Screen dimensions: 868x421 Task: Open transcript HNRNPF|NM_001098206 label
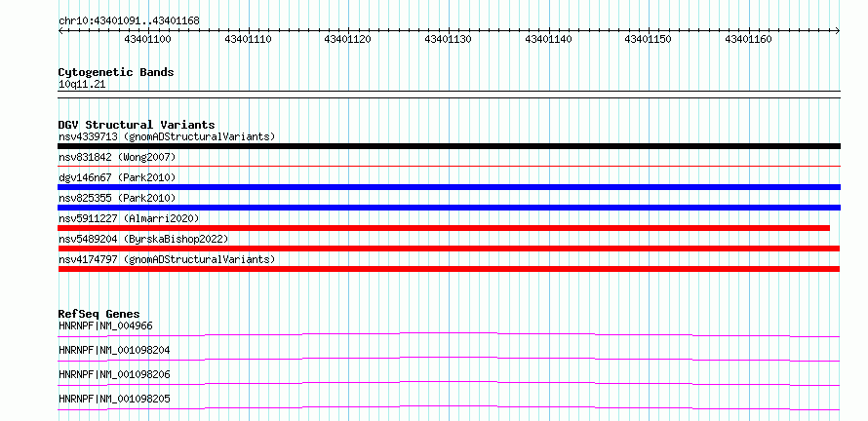(x=114, y=374)
